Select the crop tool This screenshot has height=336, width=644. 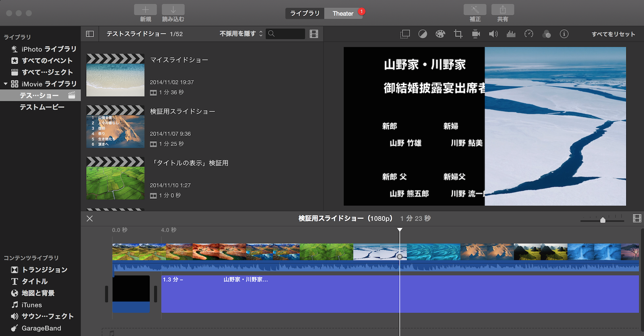click(458, 34)
